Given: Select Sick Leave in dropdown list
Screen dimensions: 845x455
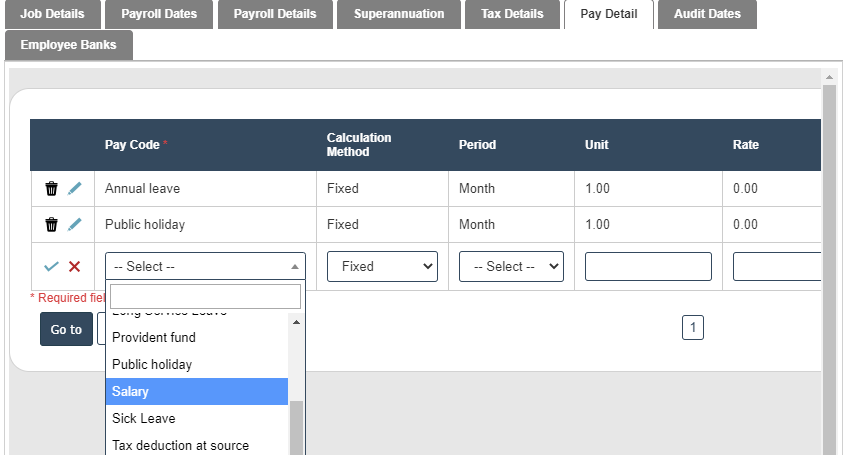Looking at the screenshot, I should coord(196,418).
